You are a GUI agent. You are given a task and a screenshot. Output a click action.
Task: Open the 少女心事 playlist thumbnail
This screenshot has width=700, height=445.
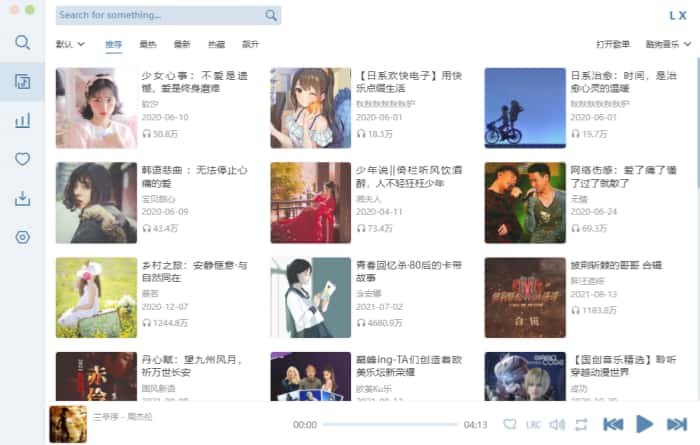click(96, 108)
